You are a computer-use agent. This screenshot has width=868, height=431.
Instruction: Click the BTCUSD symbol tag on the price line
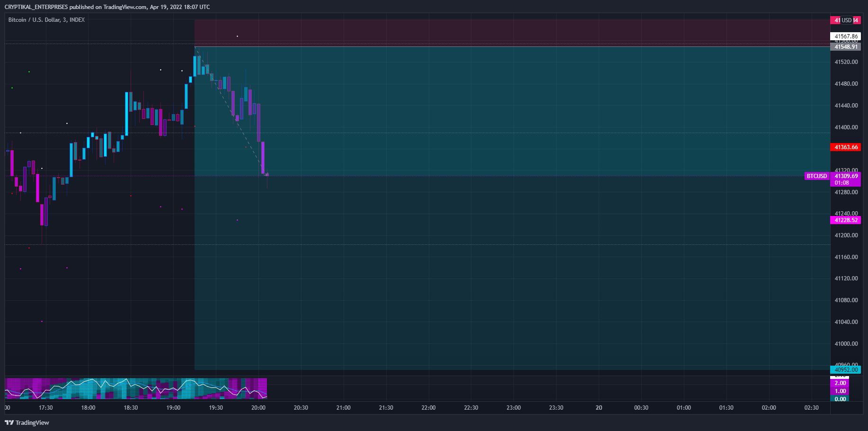[x=817, y=176]
